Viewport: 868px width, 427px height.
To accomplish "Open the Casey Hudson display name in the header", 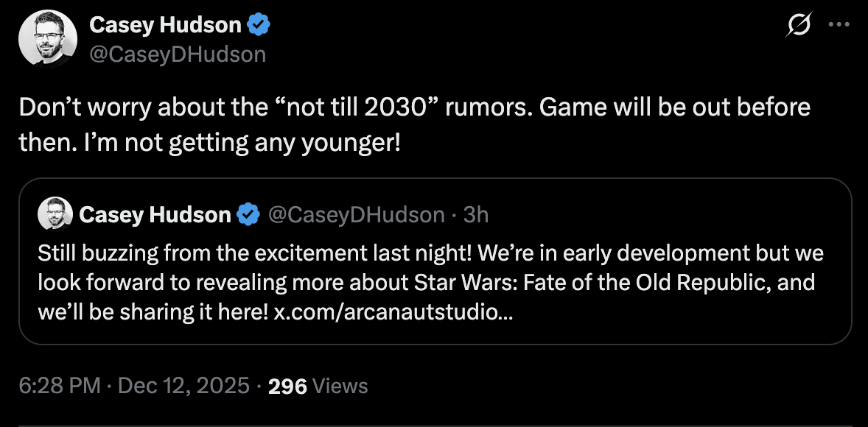I will (165, 26).
